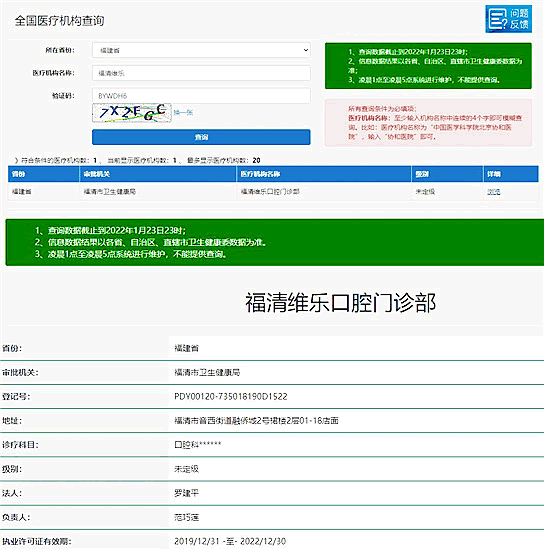
Task: Click 未定级 in detail 级别 row
Action: [187, 469]
